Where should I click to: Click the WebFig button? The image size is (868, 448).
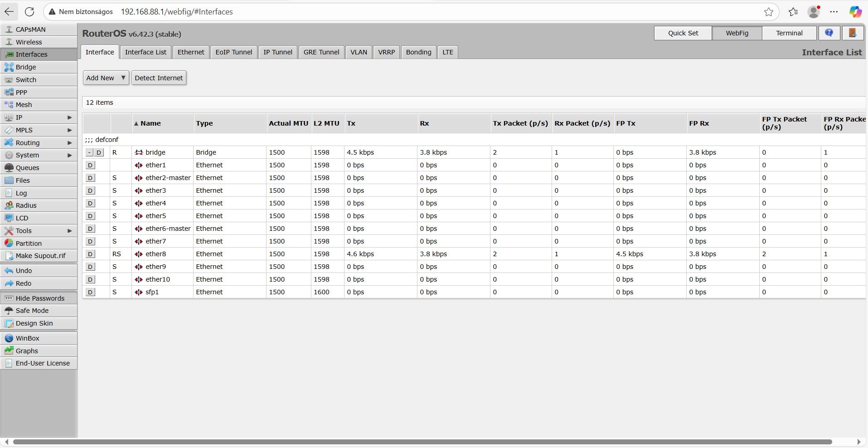[737, 33]
